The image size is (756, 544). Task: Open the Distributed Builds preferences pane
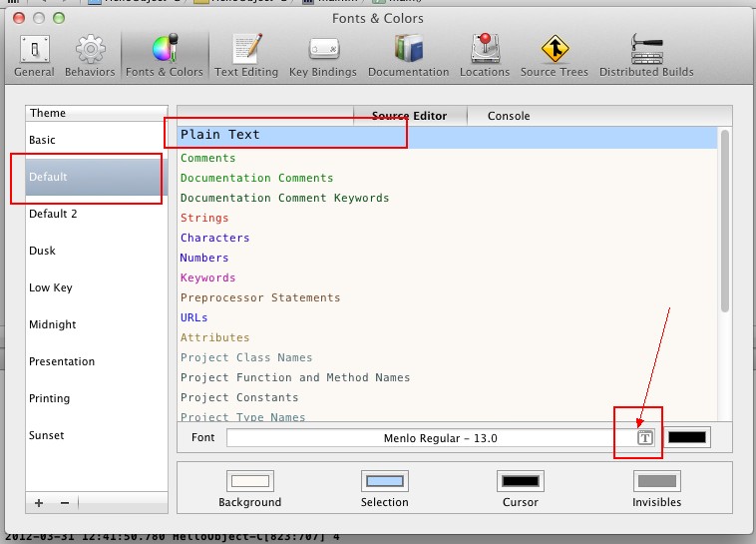click(646, 56)
